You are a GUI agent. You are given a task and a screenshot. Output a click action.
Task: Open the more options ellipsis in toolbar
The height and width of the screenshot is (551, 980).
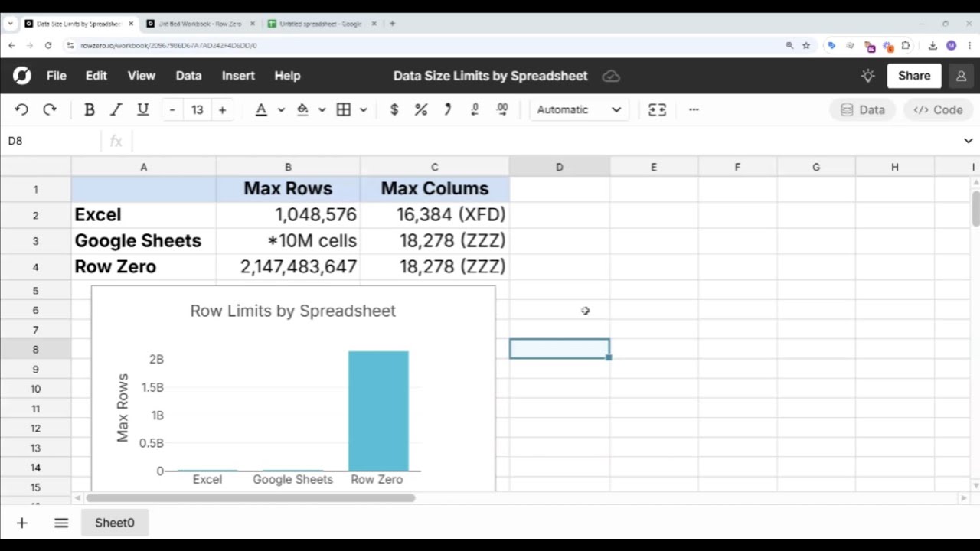coord(694,109)
